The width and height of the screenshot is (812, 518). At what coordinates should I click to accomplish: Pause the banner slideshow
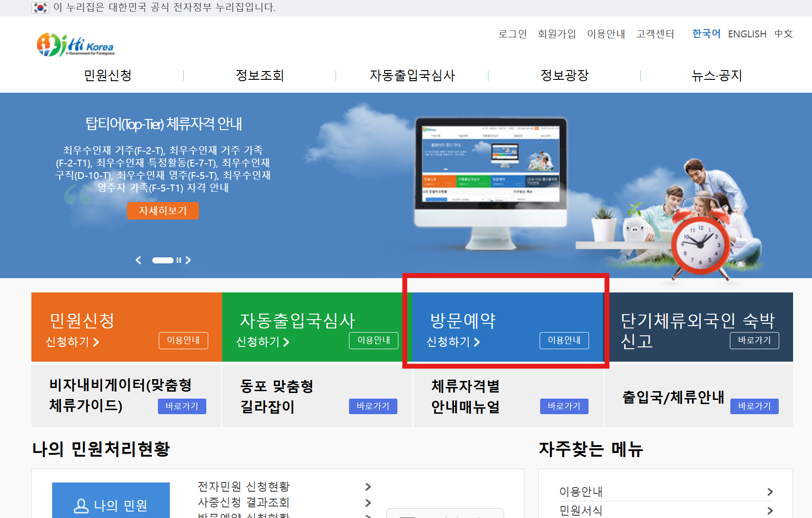179,260
